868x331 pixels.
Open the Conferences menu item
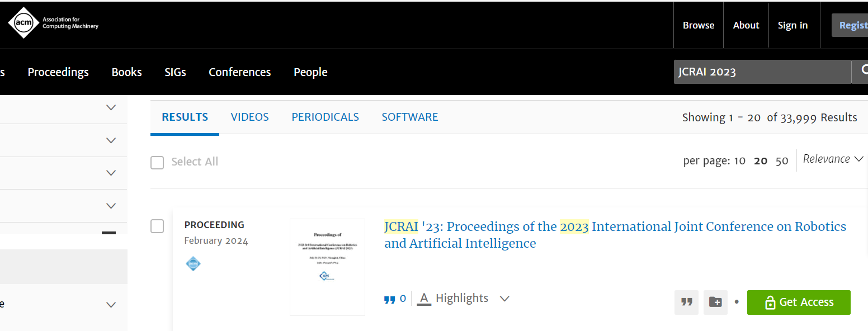(x=240, y=72)
